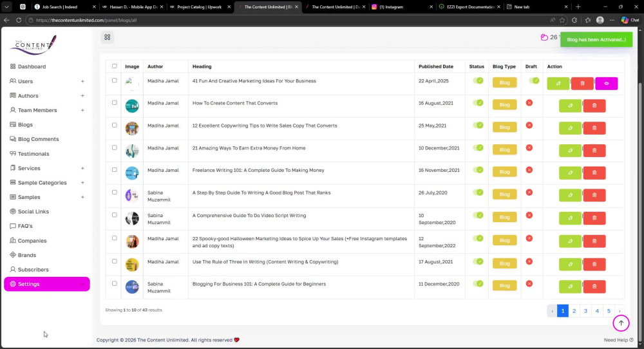Expand the Team Members submenu plus
The image size is (644, 349).
point(82,110)
